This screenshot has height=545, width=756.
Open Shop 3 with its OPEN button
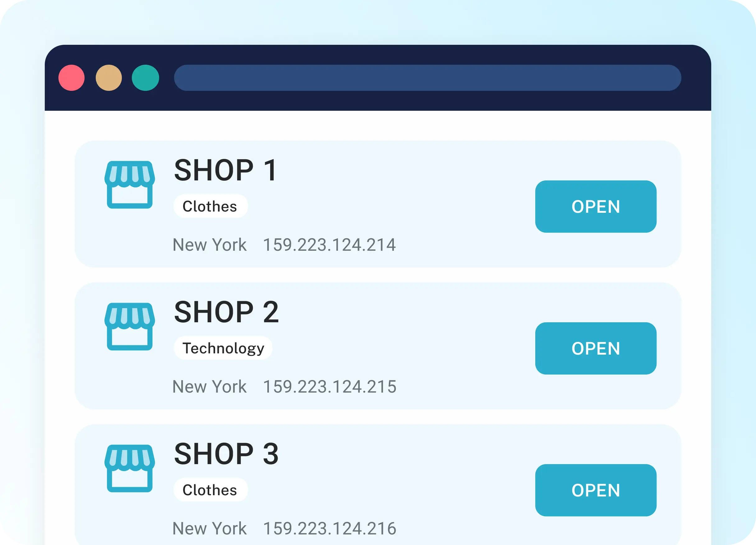tap(596, 490)
